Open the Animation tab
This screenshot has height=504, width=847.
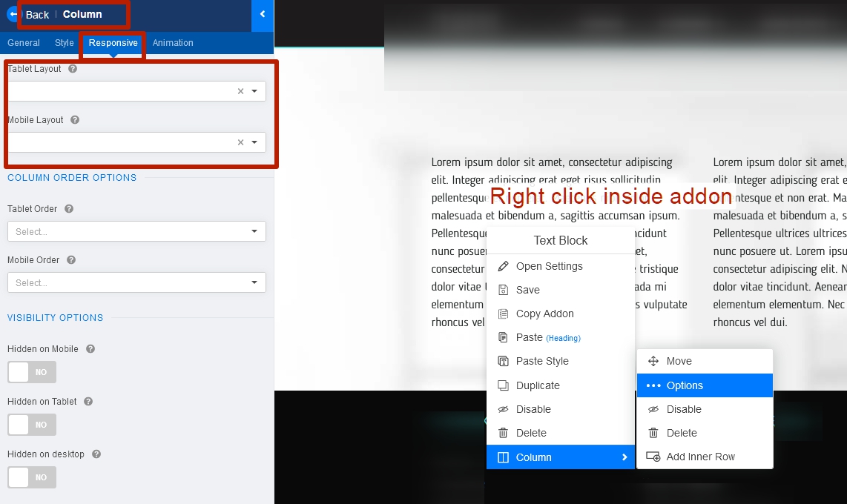pyautogui.click(x=173, y=43)
